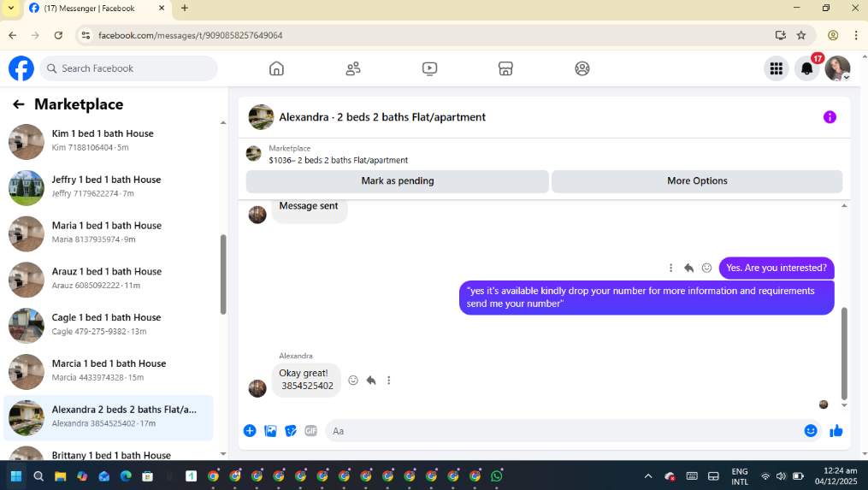Viewport: 868px width, 490px height.
Task: Open the Facebook logo home link
Action: pyautogui.click(x=21, y=68)
